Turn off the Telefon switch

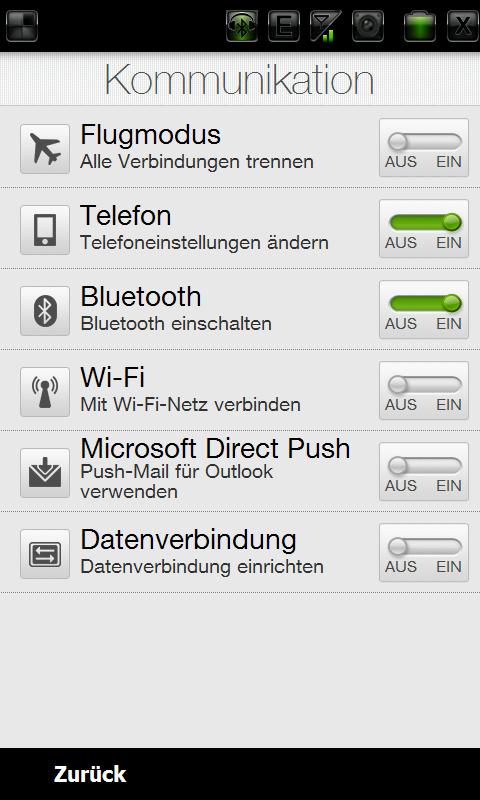424,229
